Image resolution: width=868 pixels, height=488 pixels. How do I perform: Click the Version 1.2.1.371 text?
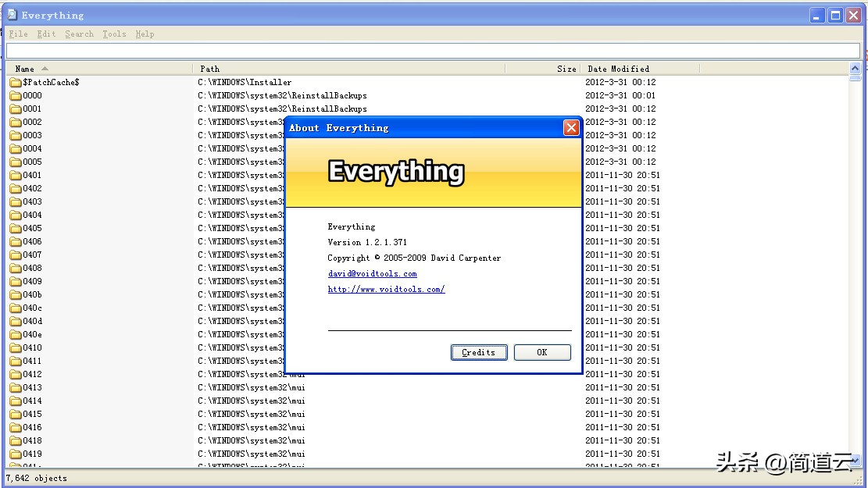[x=367, y=242]
